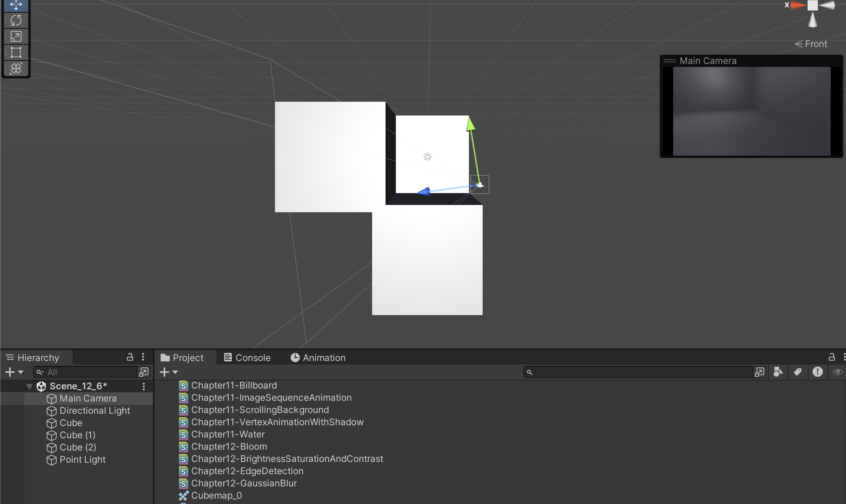846x504 pixels.
Task: Select the combined Transform tool
Action: click(x=16, y=68)
